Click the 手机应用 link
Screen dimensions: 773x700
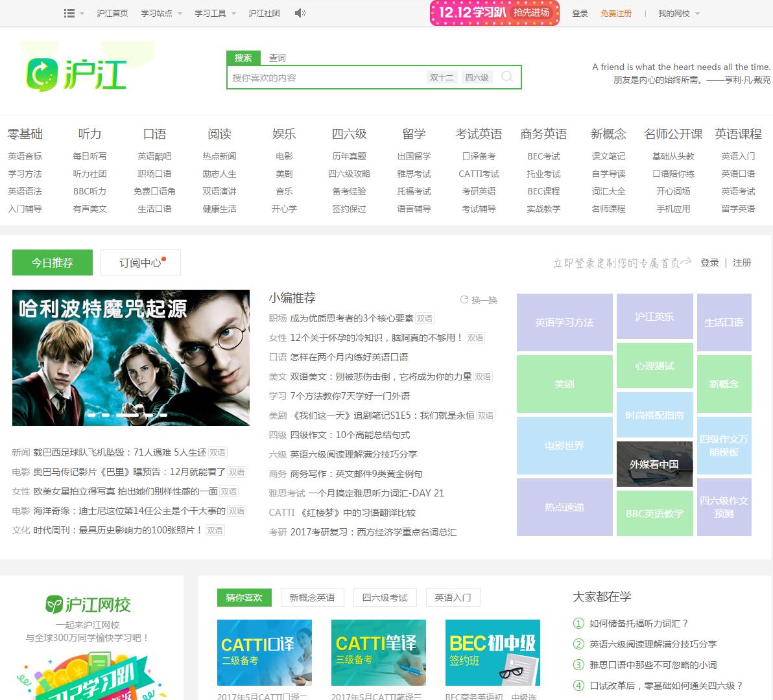pyautogui.click(x=673, y=208)
